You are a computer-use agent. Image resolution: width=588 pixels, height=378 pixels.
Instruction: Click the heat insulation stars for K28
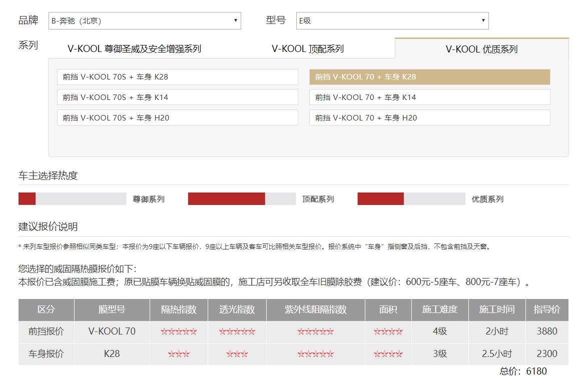click(x=178, y=353)
